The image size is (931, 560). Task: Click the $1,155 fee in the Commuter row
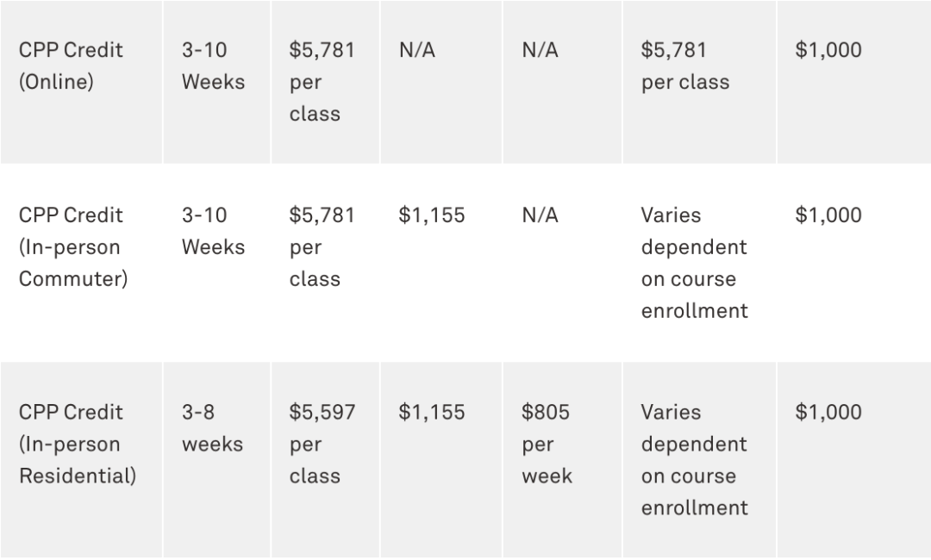point(431,215)
